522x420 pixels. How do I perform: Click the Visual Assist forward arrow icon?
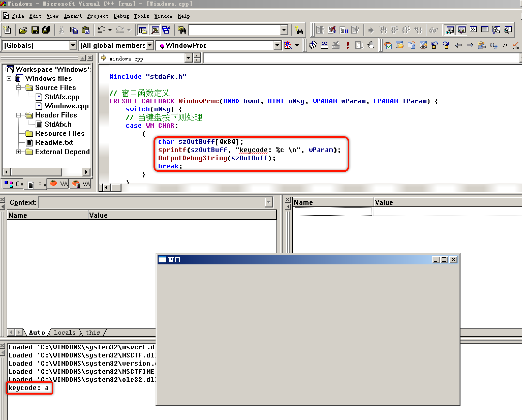470,46
